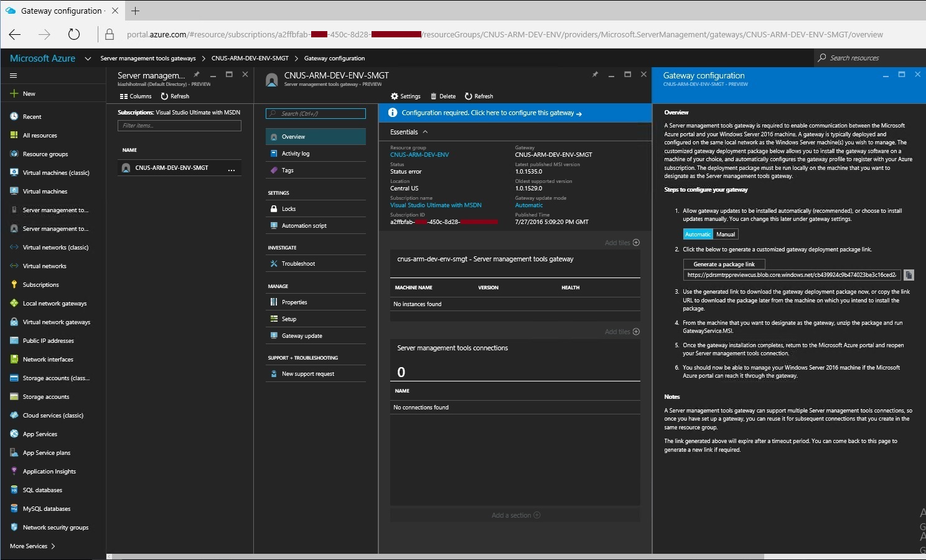Click SQL databases icon
The width and height of the screenshot is (926, 560).
(14, 490)
